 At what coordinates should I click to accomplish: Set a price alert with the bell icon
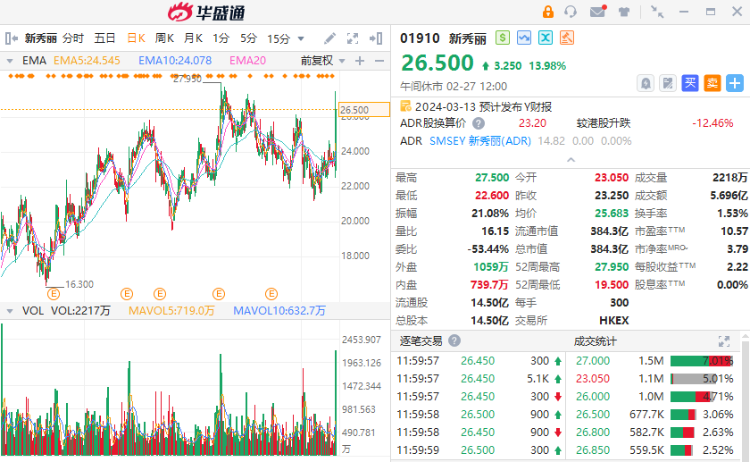click(646, 83)
